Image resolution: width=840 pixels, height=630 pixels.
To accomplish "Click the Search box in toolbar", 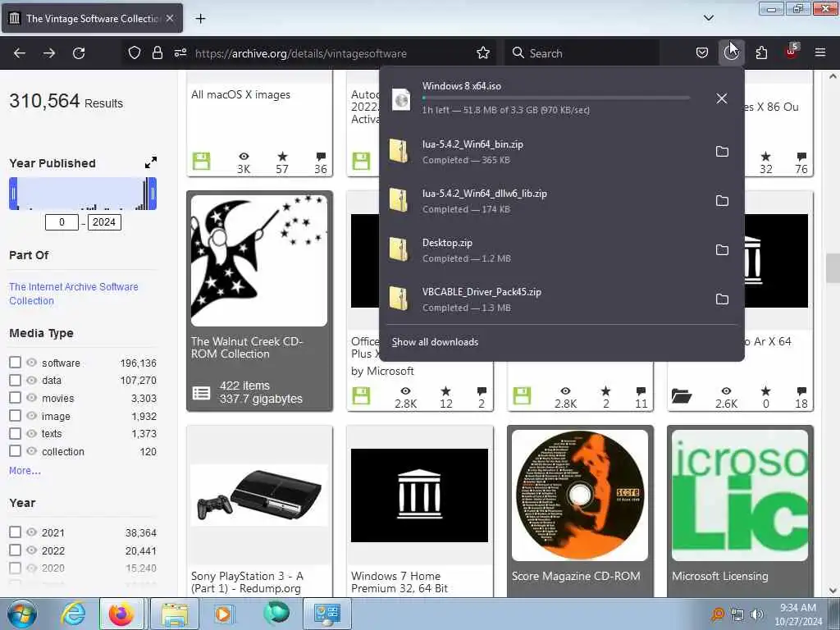I will point(582,53).
